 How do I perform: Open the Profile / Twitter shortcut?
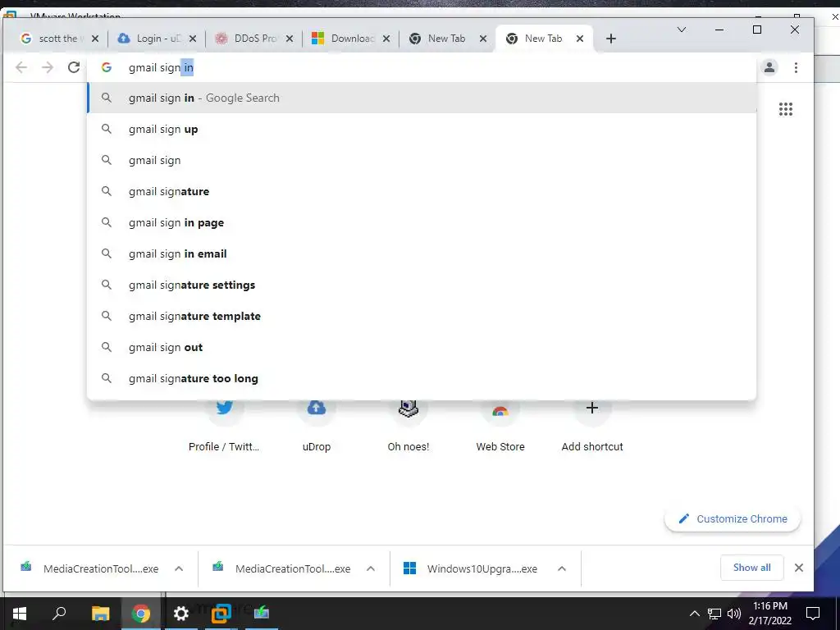(x=224, y=426)
